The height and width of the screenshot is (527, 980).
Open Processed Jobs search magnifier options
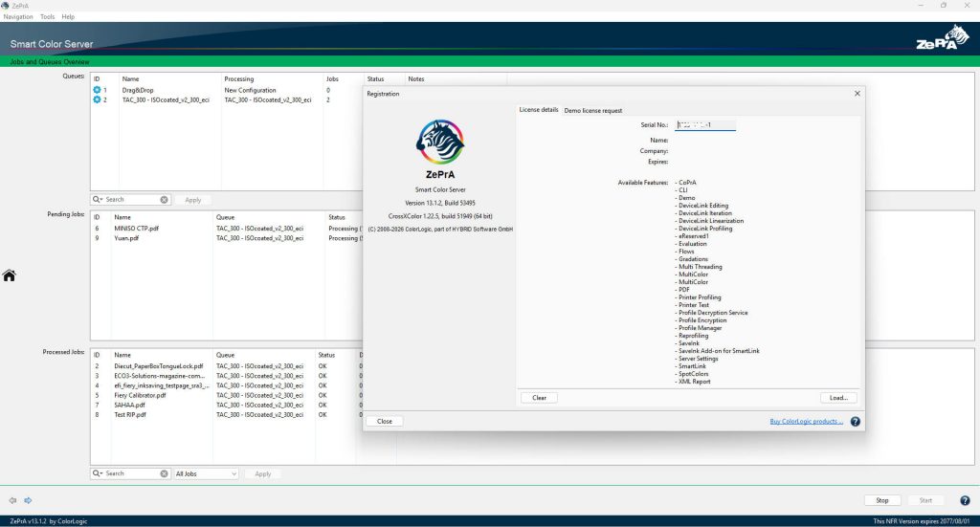[98, 474]
